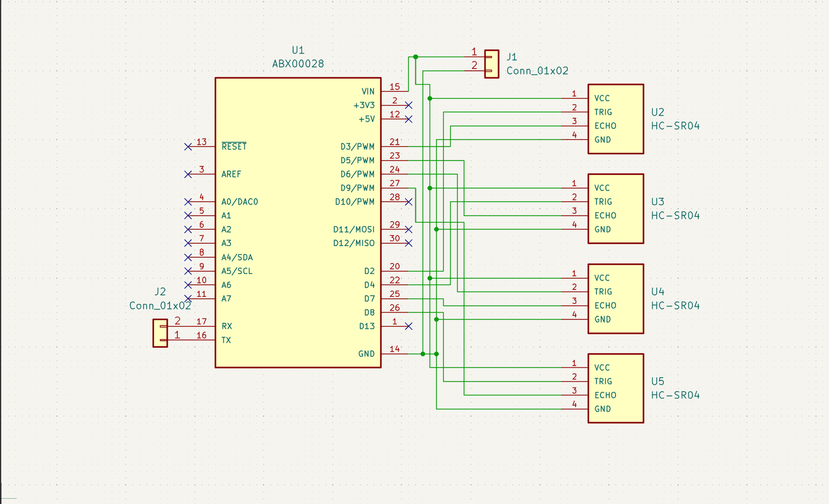
Task: Click the U2 HC-SR04 sensor symbol
Action: click(x=616, y=119)
